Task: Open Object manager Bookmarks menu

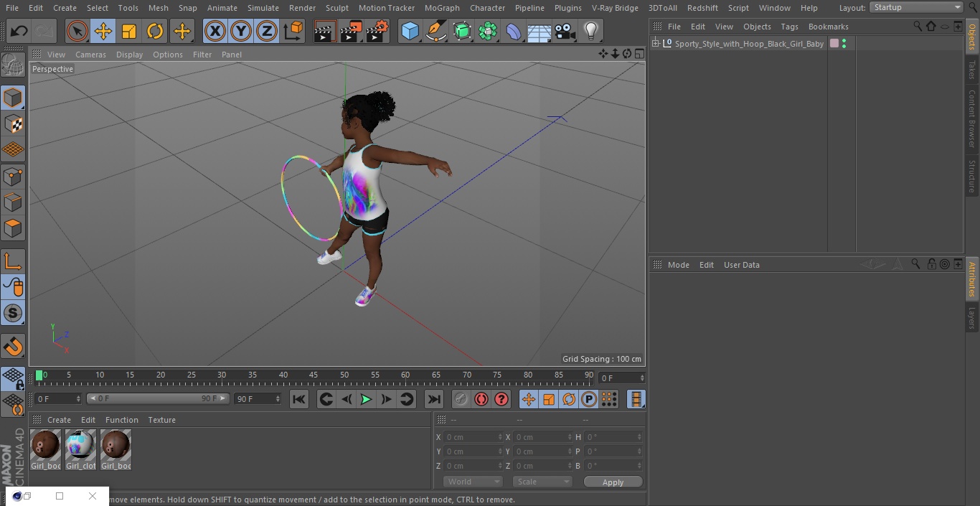Action: pos(828,27)
